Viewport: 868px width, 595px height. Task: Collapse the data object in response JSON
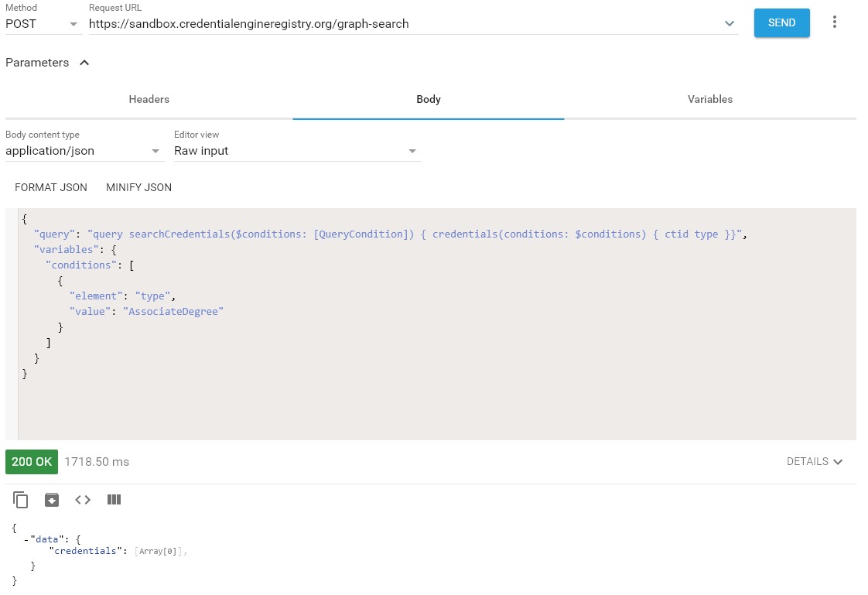click(26, 539)
